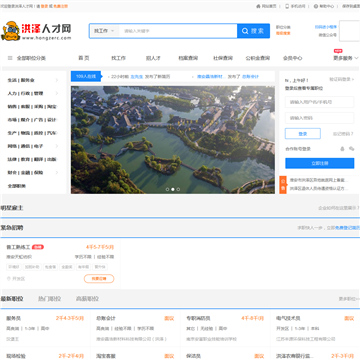Click the phone icon 手机访问 link

[x=295, y=6]
